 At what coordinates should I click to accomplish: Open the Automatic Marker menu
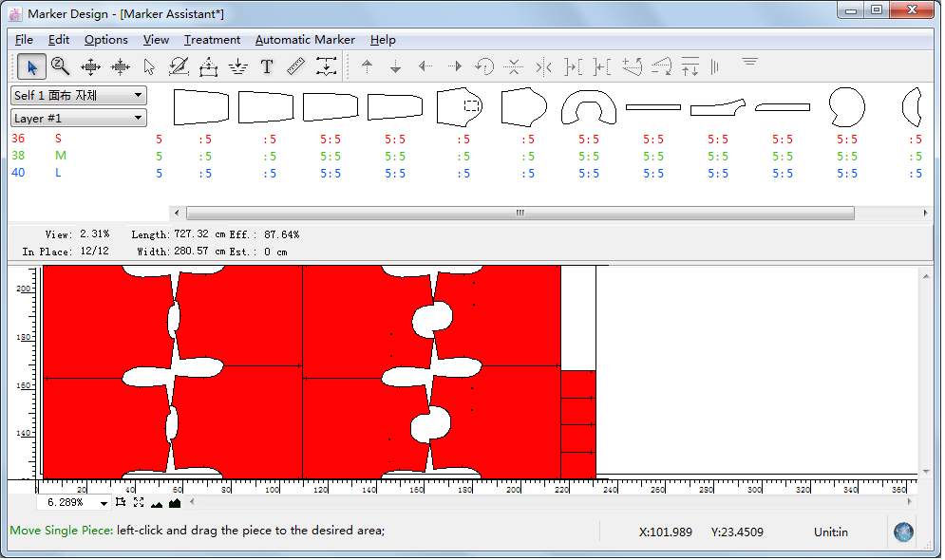305,40
